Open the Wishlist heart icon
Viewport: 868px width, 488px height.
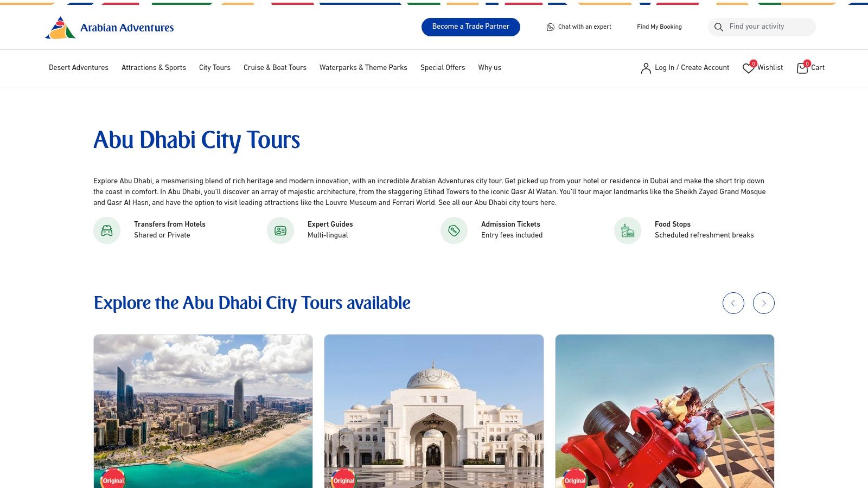click(749, 68)
